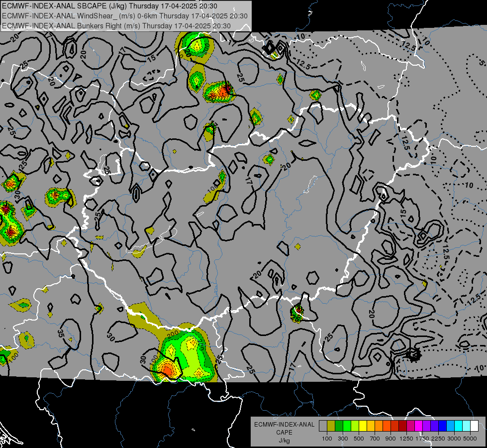The height and width of the screenshot is (448, 487).
Task: Select the purple legend swatch
Action: tap(426, 426)
